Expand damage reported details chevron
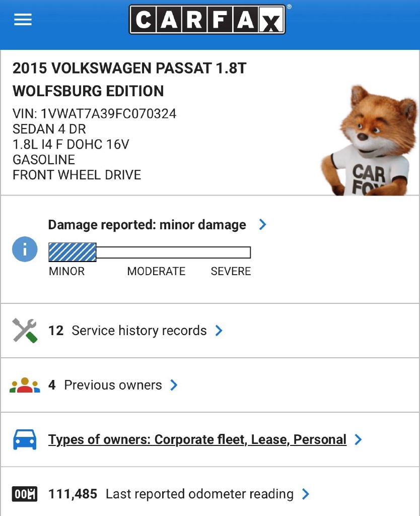Image resolution: width=420 pixels, height=516 pixels. click(262, 225)
